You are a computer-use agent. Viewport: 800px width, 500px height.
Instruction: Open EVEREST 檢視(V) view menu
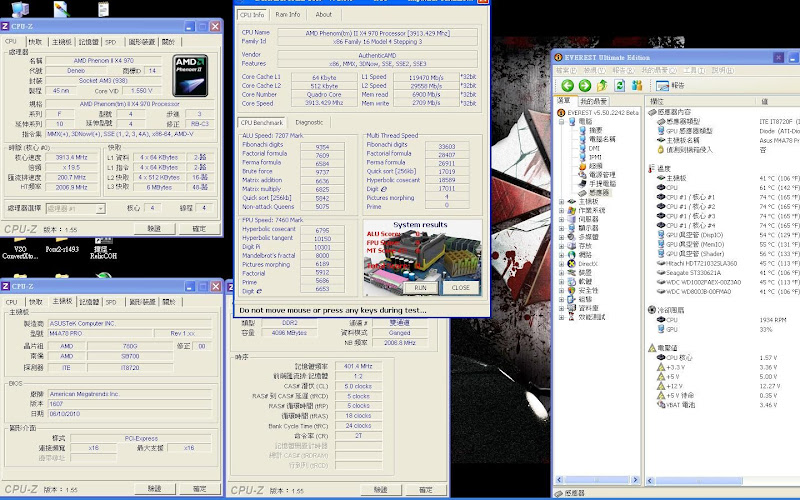(594, 70)
